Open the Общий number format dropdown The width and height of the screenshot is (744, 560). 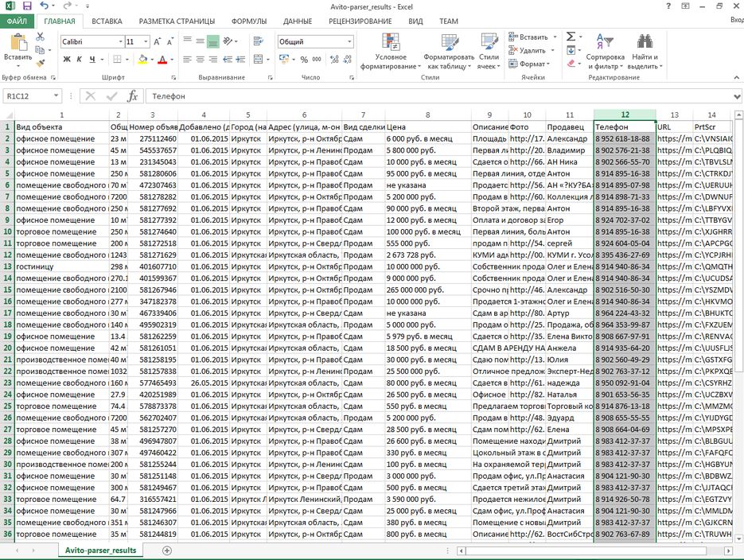click(x=349, y=40)
